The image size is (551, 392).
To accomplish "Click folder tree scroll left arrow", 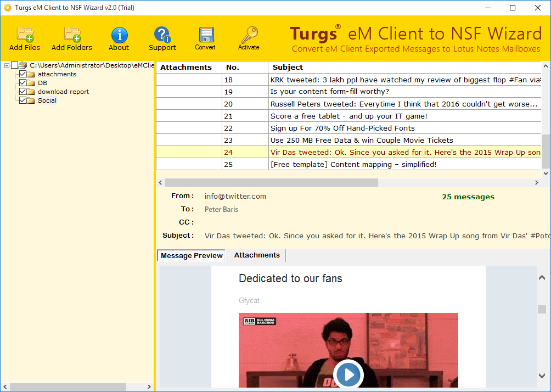I will coord(5,387).
